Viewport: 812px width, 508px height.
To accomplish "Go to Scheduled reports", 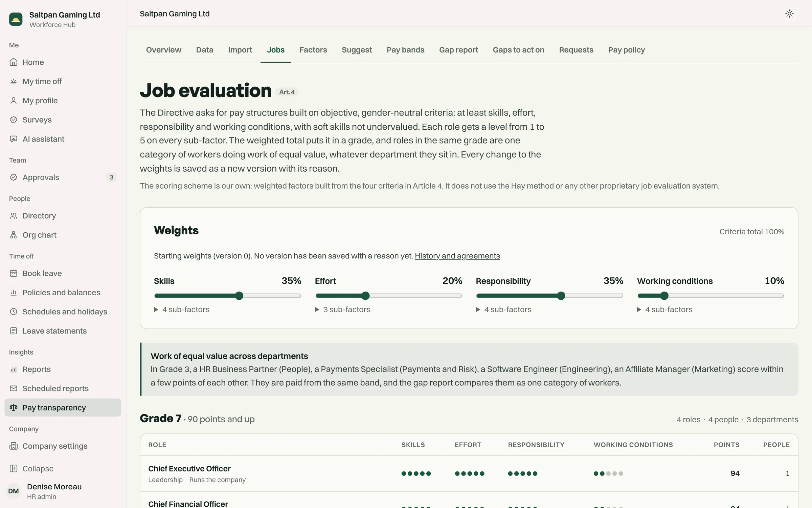I will (63, 388).
